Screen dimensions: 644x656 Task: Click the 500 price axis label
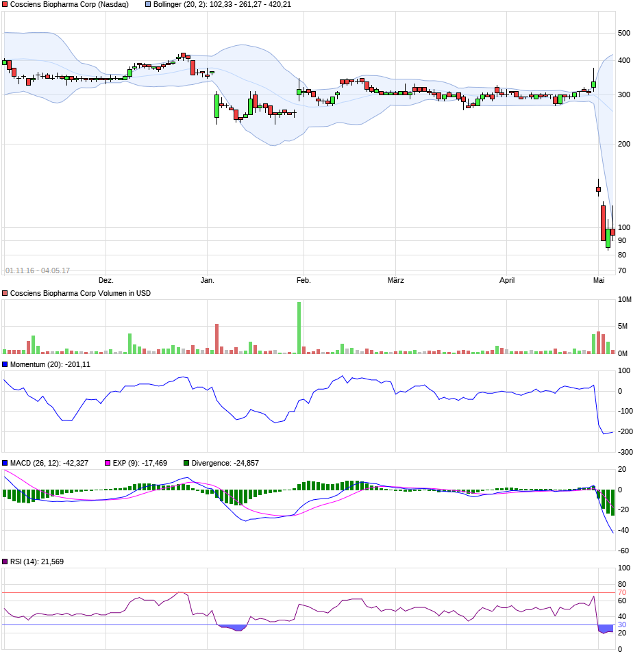[624, 33]
